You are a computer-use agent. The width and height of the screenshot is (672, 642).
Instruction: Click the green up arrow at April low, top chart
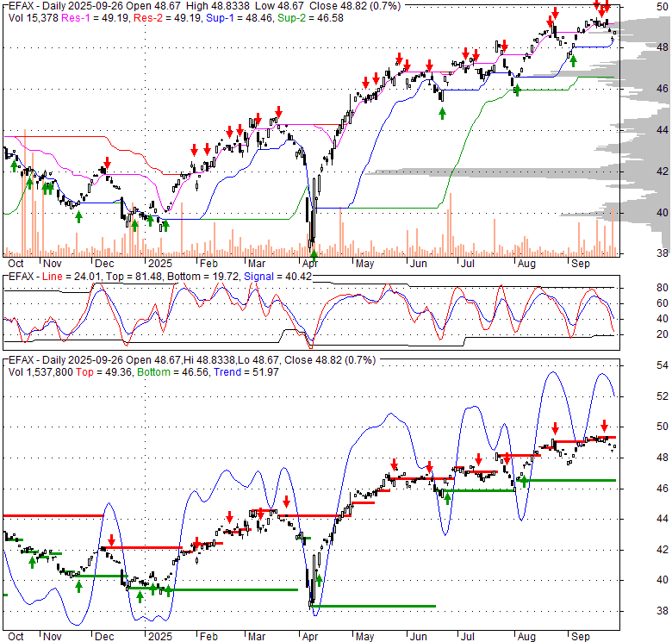pyautogui.click(x=314, y=255)
